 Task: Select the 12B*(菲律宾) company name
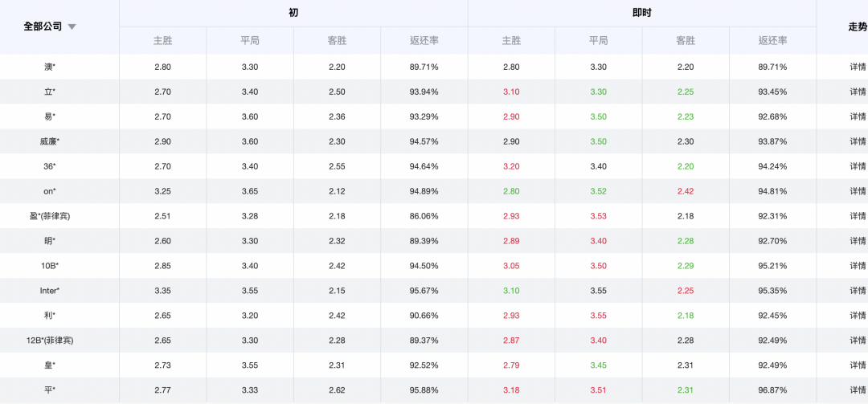(50, 341)
